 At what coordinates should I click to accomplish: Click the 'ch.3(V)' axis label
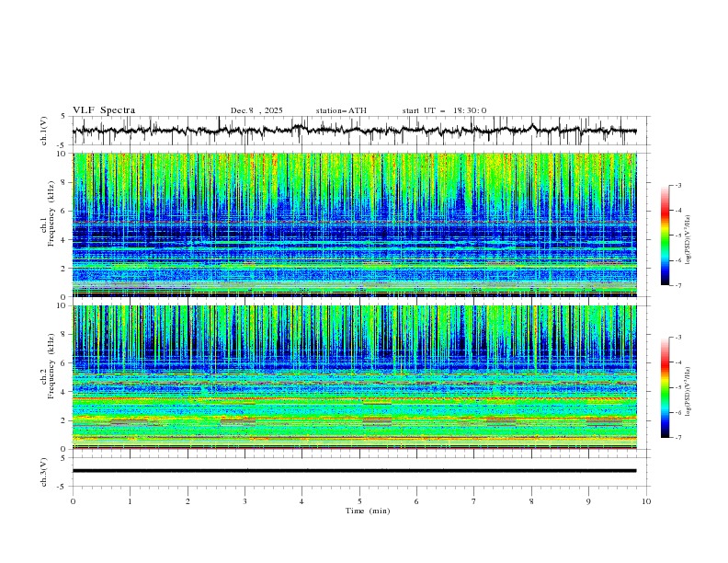(44, 472)
